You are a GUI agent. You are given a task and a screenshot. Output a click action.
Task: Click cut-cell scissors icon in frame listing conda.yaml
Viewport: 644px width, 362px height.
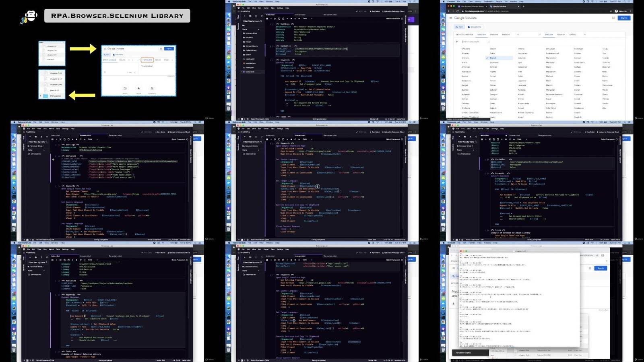275,19
